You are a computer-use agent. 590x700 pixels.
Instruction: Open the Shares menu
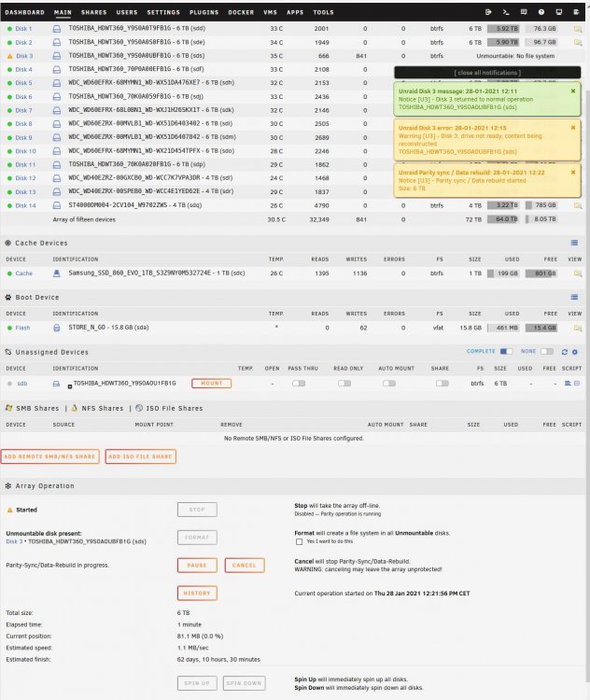pyautogui.click(x=93, y=12)
